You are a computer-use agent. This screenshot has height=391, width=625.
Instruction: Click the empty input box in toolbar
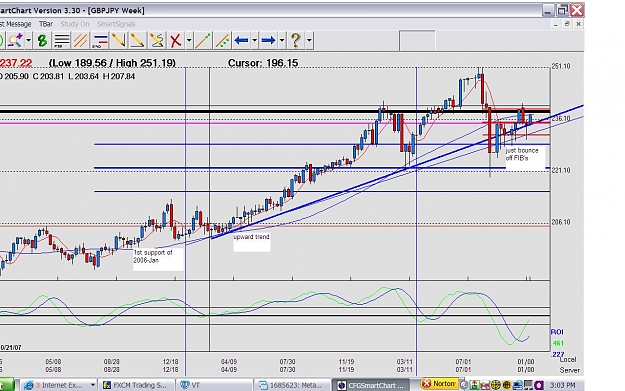(x=417, y=40)
